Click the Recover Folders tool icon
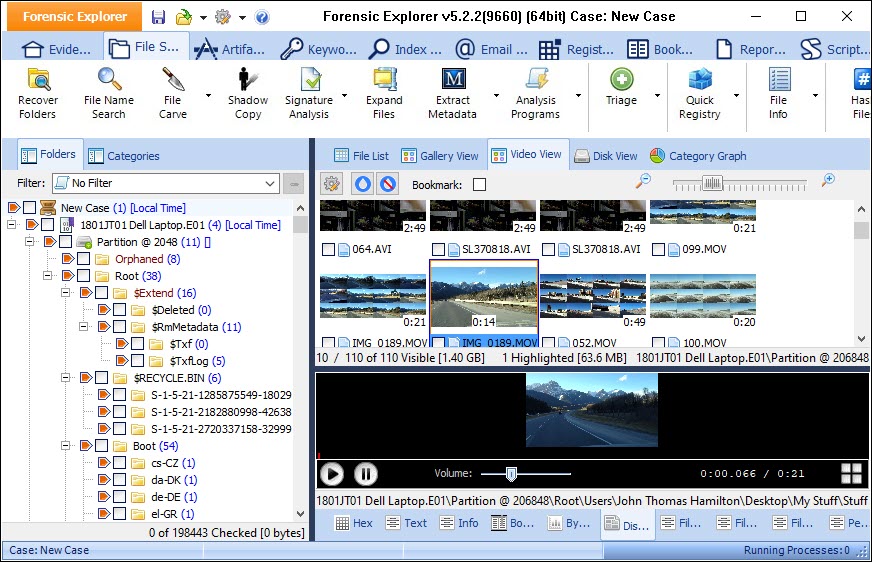 point(38,81)
